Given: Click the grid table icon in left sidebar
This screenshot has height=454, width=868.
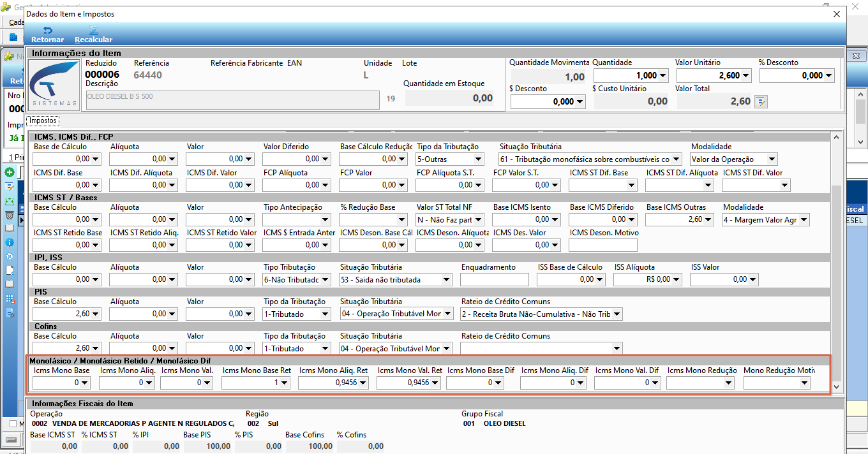Looking at the screenshot, I should 10,298.
